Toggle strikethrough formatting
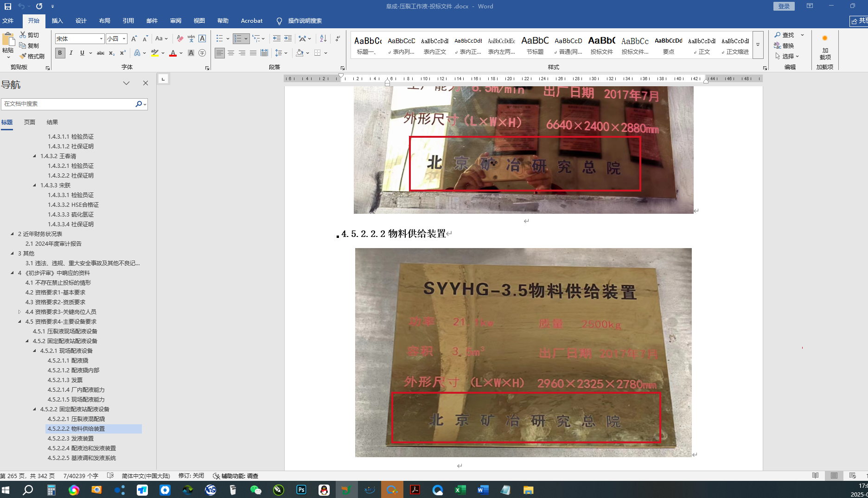 pos(101,53)
